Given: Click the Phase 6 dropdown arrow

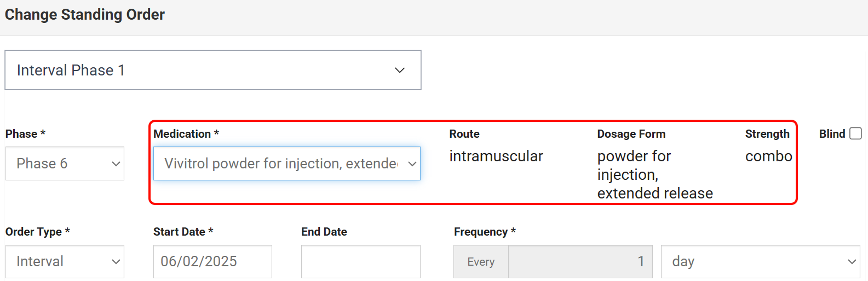Looking at the screenshot, I should point(116,163).
